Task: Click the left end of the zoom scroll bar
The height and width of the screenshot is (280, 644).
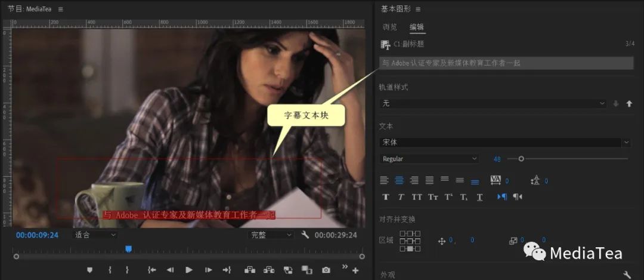Action: pos(16,257)
